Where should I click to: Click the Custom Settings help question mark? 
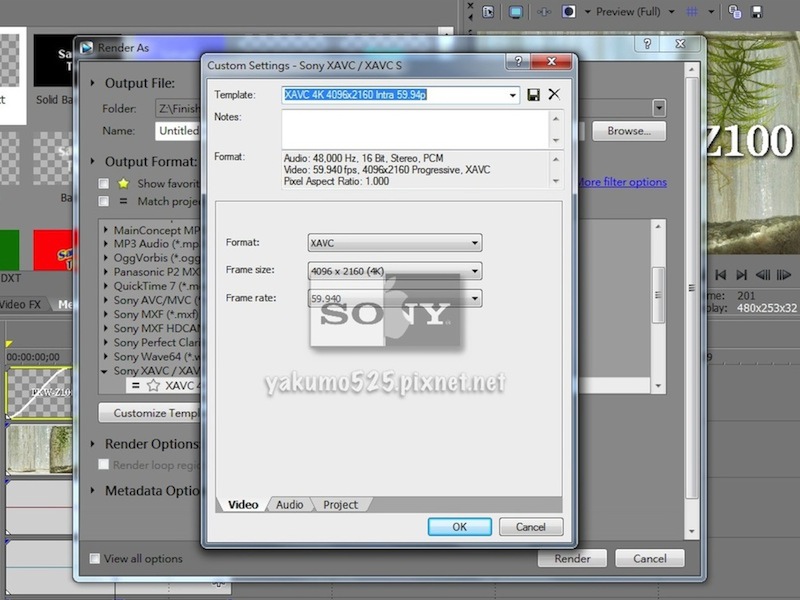[518, 62]
